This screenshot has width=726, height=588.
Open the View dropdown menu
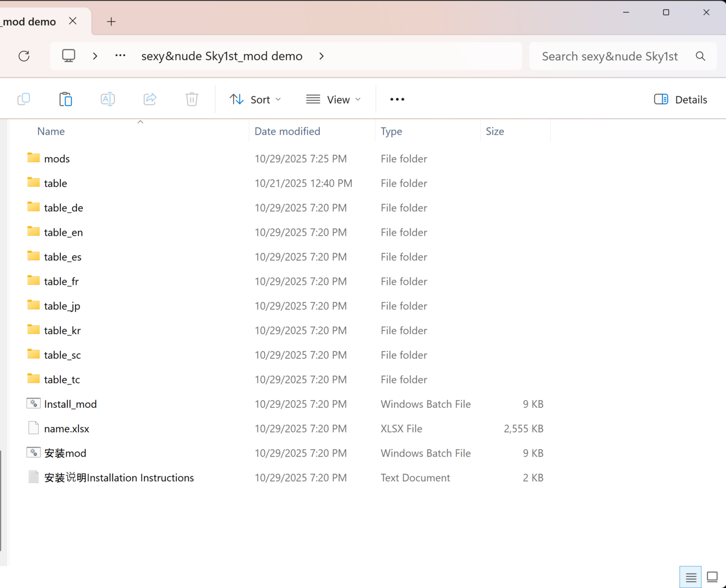pos(333,100)
